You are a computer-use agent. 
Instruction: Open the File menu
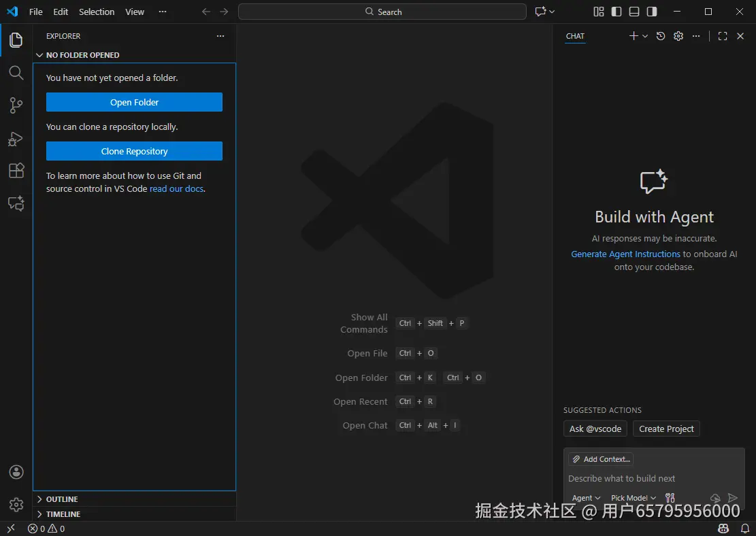pyautogui.click(x=35, y=12)
